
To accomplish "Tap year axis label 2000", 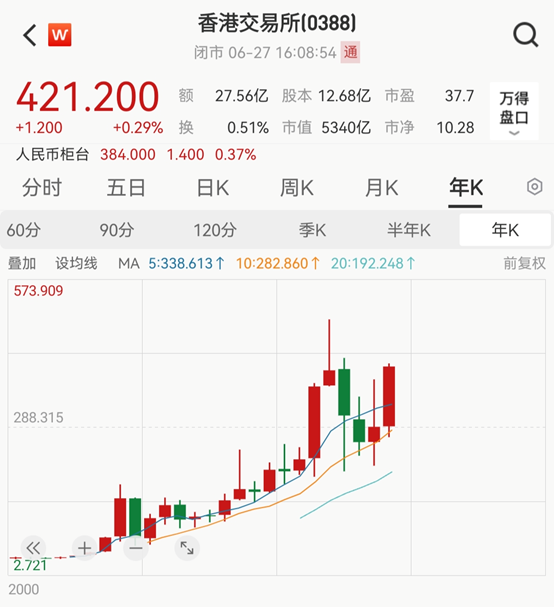I will pos(24,590).
